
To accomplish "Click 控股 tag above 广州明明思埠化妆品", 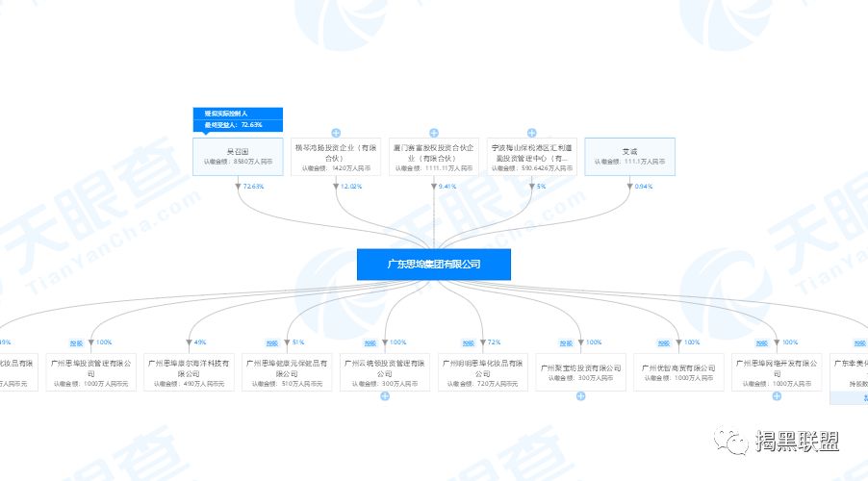I will click(469, 343).
